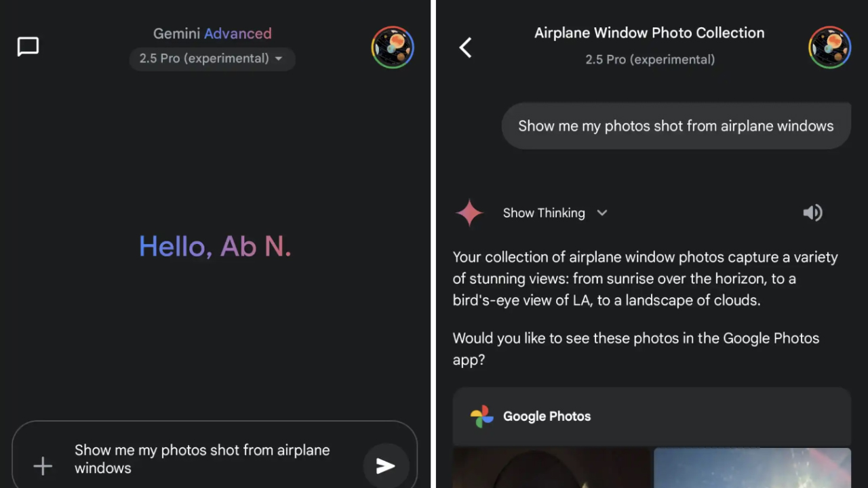The width and height of the screenshot is (868, 488).
Task: Tap the Airplane Window Photo Collection title
Action: (x=649, y=33)
